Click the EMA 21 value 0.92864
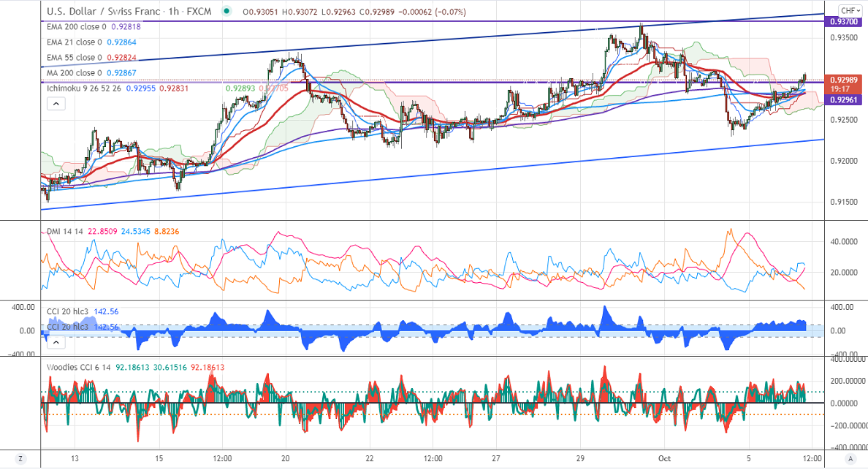The image size is (868, 470). 121,42
